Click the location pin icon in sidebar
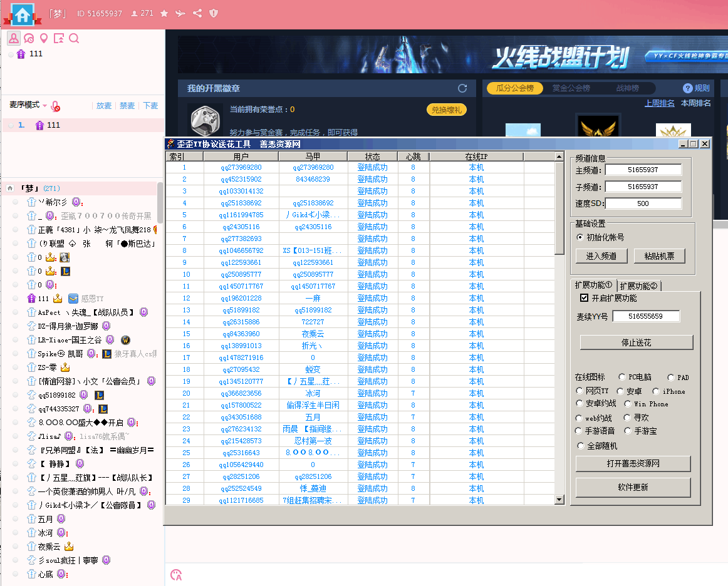728x586 pixels. point(43,38)
